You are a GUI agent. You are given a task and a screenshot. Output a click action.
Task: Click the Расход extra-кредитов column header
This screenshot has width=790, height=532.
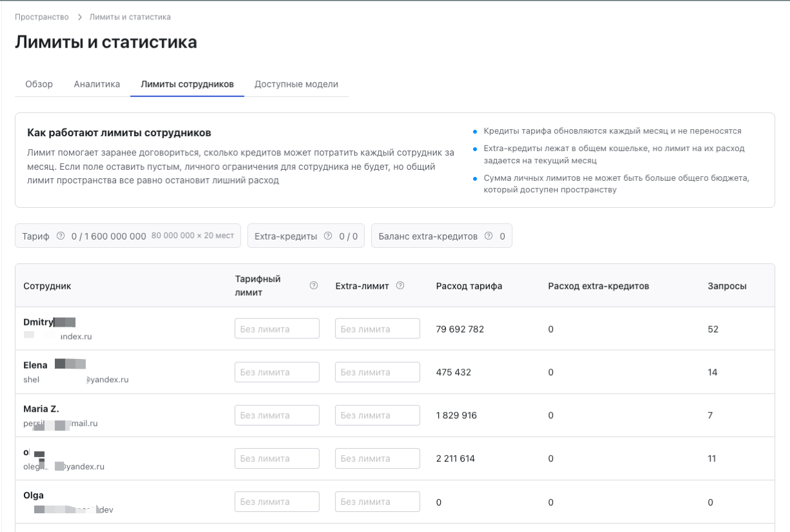[x=598, y=286]
